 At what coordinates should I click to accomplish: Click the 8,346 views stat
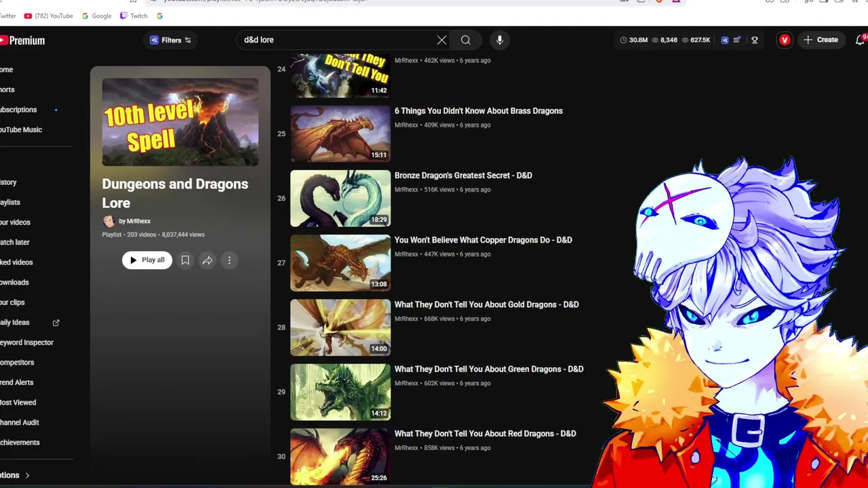(665, 40)
